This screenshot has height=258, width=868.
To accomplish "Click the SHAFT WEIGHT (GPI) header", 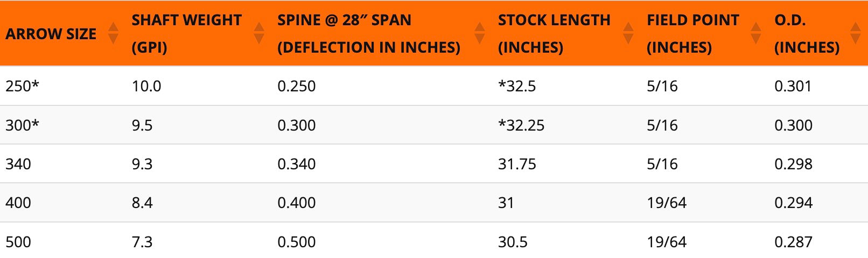I will pos(187,33).
